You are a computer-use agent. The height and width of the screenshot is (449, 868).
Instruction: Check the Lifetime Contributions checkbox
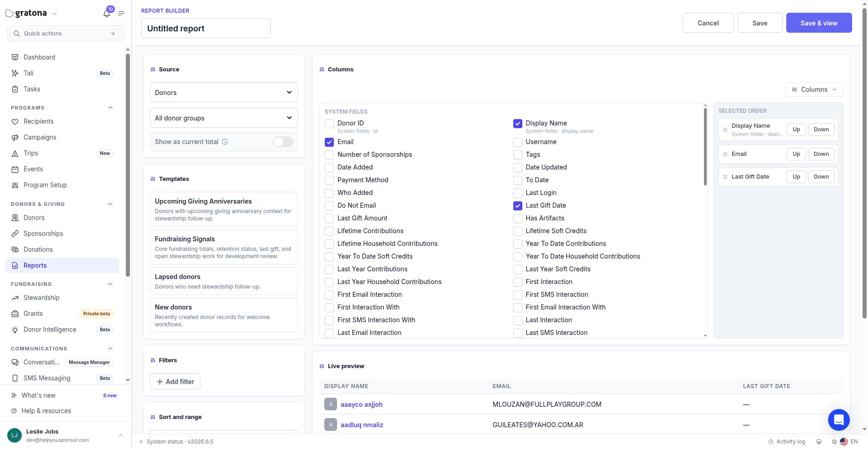[x=329, y=231]
